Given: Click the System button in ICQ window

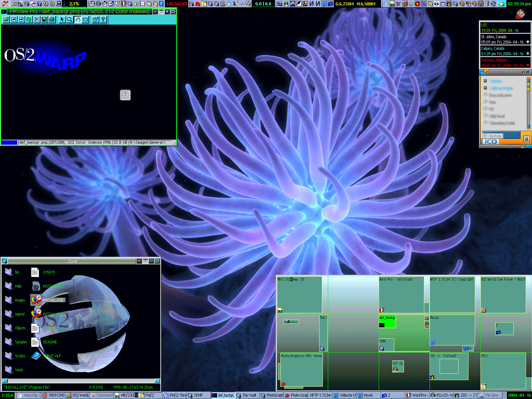Looking at the screenshot, I should [493, 136].
